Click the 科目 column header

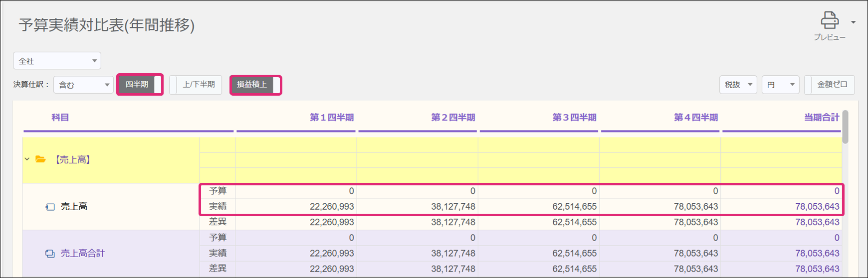point(60,118)
